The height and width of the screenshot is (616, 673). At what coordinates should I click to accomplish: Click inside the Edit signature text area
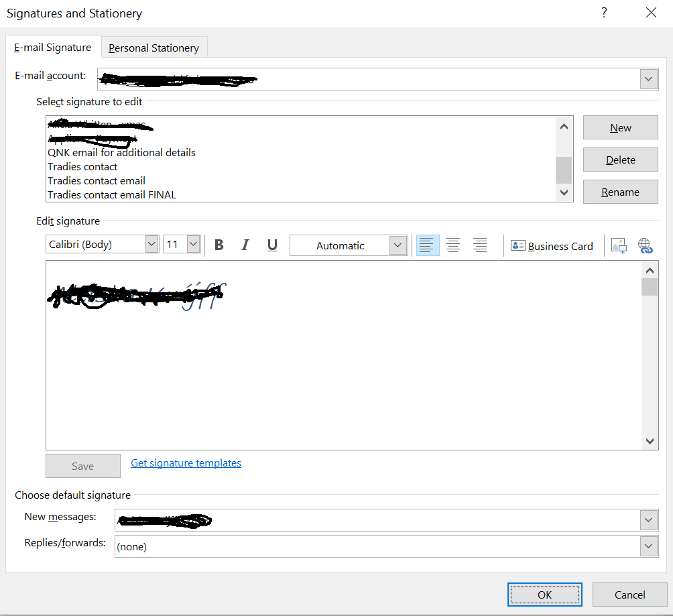[343, 355]
